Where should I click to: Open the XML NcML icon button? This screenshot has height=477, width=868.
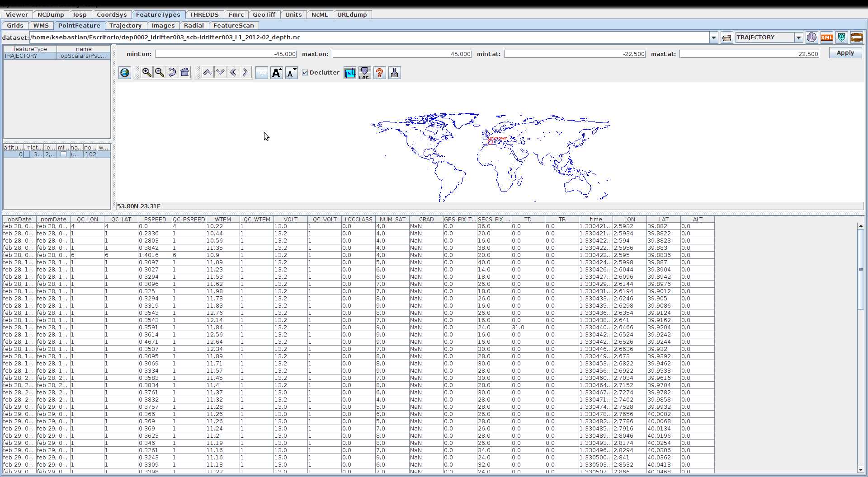coord(826,37)
